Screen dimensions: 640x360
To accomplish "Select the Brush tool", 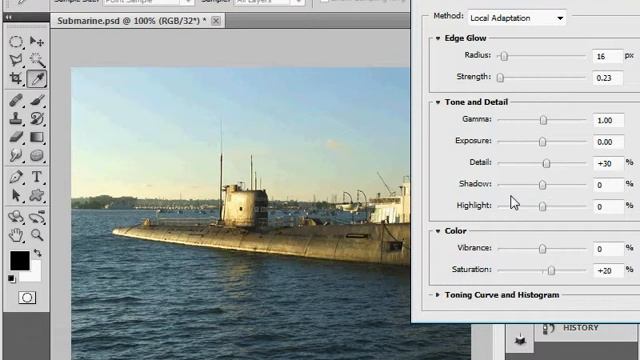I will (x=37, y=100).
